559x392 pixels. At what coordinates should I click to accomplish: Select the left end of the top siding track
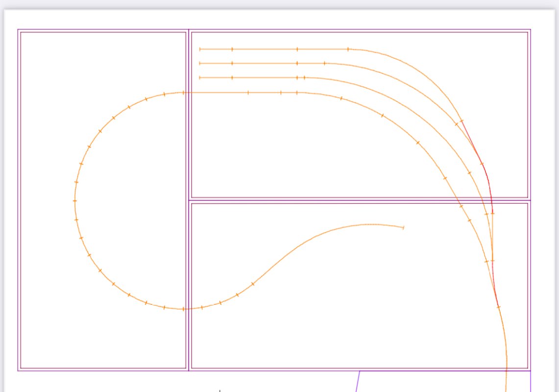click(200, 49)
